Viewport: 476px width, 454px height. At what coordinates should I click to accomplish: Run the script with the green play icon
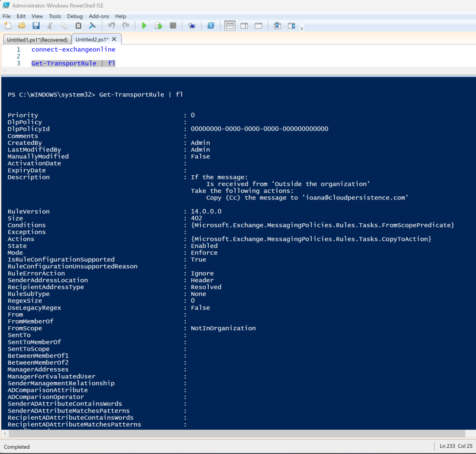144,26
